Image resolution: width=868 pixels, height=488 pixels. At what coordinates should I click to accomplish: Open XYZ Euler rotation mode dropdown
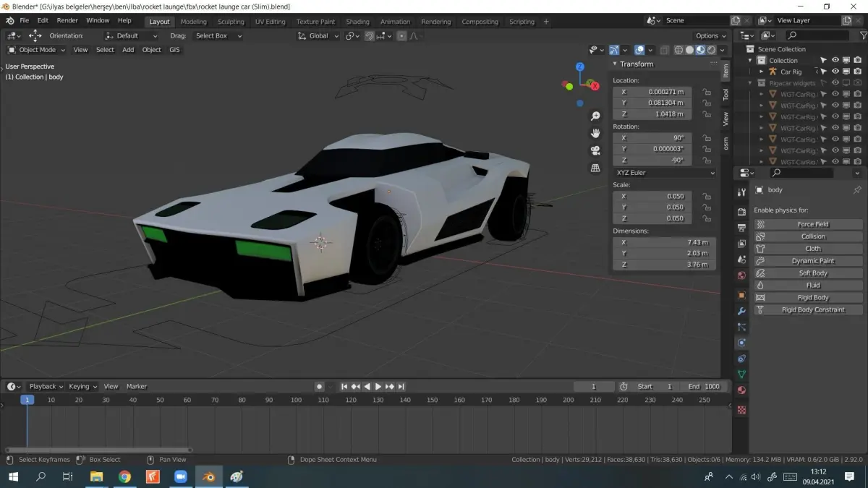pyautogui.click(x=664, y=173)
